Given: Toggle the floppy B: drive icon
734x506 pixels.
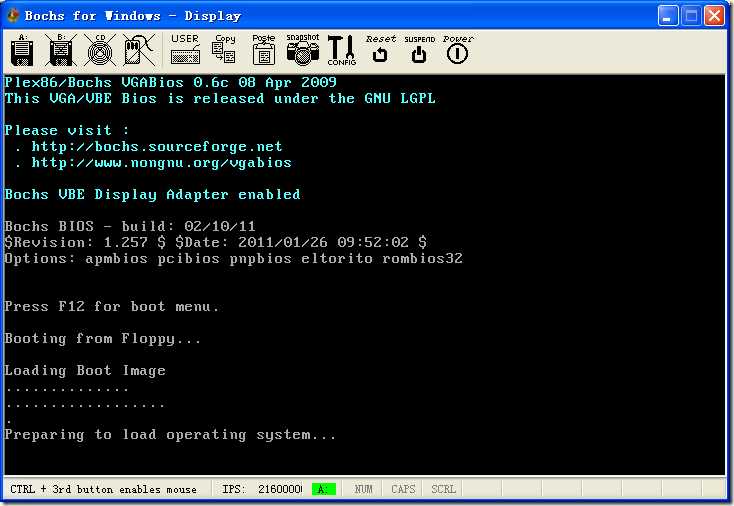Looking at the screenshot, I should pyautogui.click(x=60, y=50).
